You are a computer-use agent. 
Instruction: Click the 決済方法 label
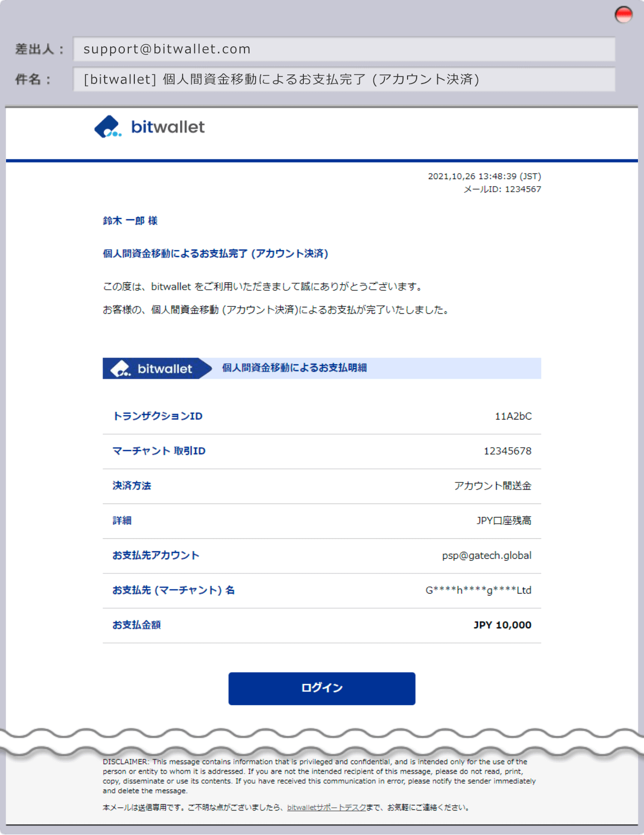[x=132, y=485]
